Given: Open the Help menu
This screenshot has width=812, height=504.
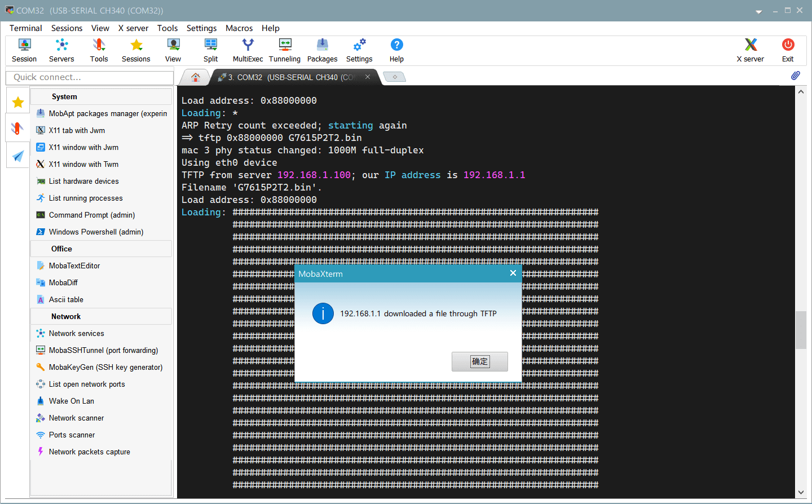Looking at the screenshot, I should click(x=271, y=28).
